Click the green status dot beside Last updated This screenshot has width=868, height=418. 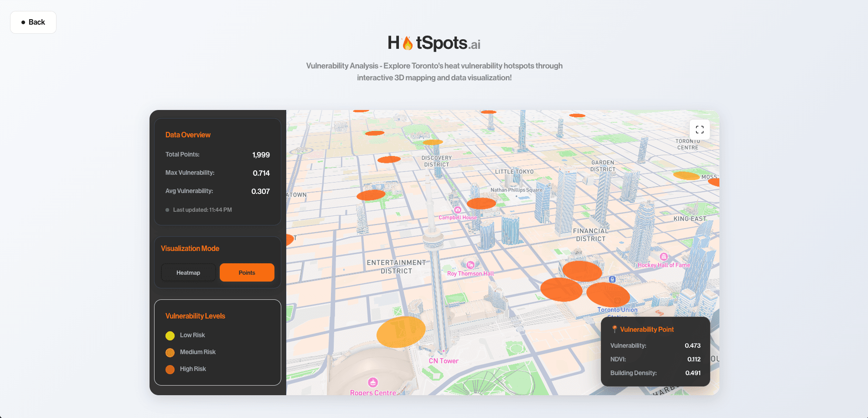pos(167,209)
